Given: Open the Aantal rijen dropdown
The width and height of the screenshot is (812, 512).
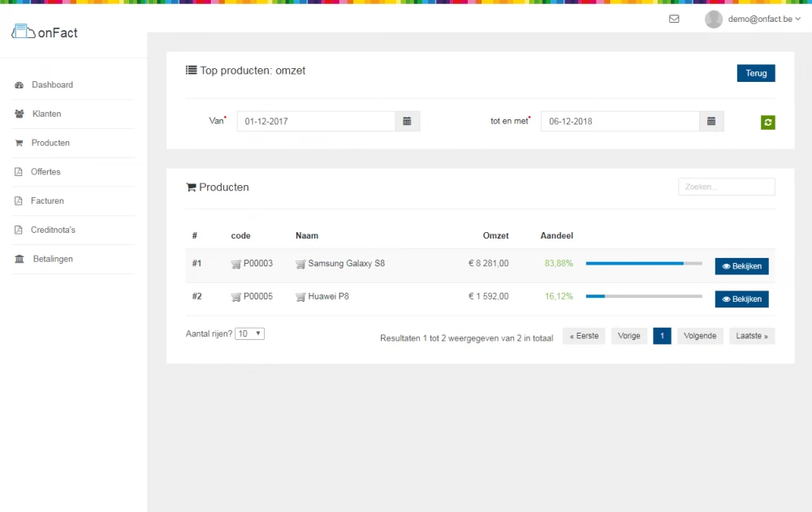Looking at the screenshot, I should (249, 333).
